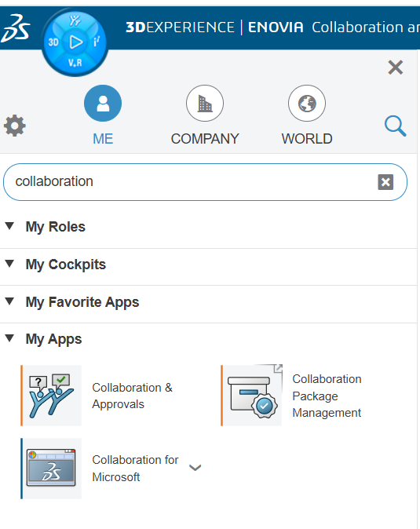The width and height of the screenshot is (420, 529).
Task: Open the Collaboration for Microsoft app icon
Action: (51, 469)
